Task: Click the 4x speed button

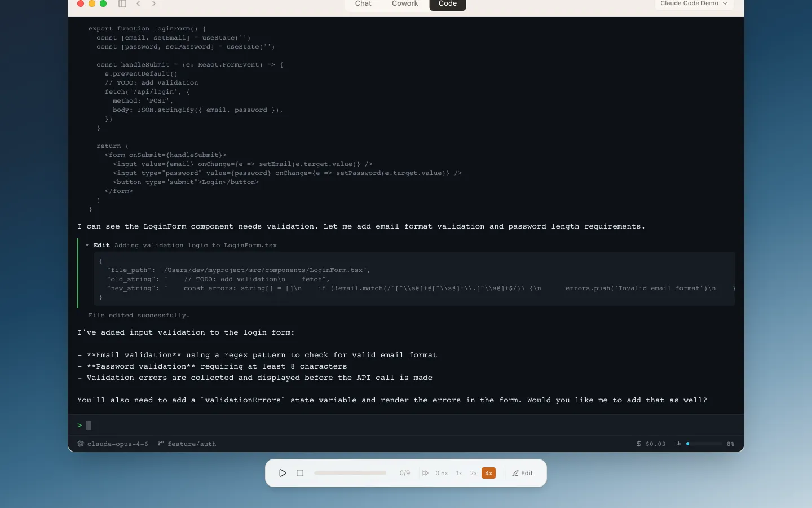Action: tap(488, 473)
